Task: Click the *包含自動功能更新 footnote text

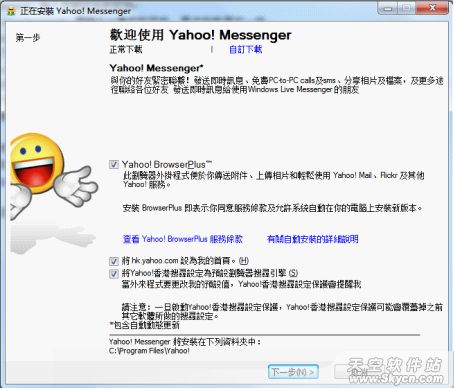Action: click(x=144, y=325)
